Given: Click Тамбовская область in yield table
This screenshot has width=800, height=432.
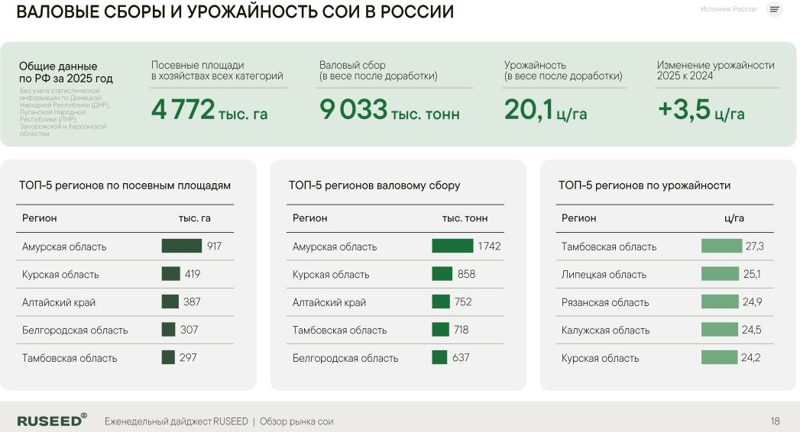Looking at the screenshot, I should click(x=609, y=247).
